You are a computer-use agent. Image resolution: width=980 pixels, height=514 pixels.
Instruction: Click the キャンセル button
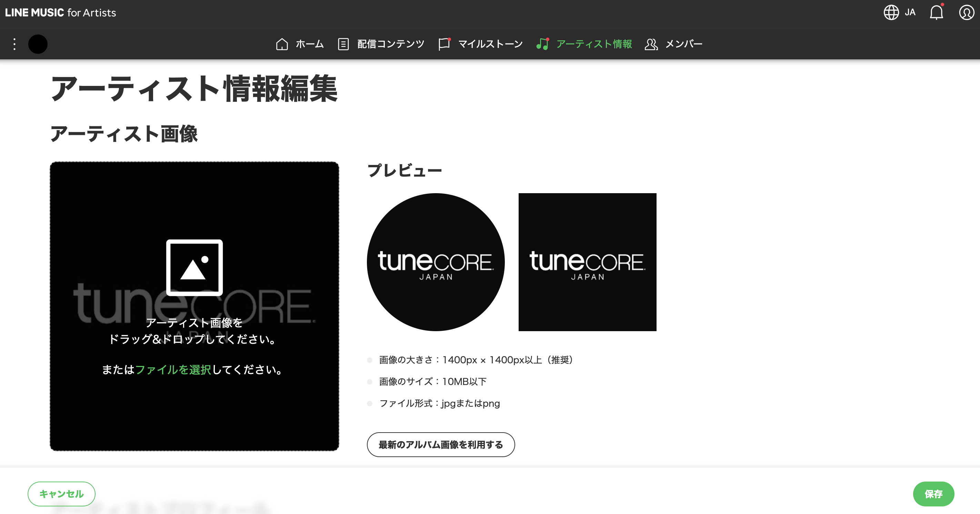tap(61, 494)
